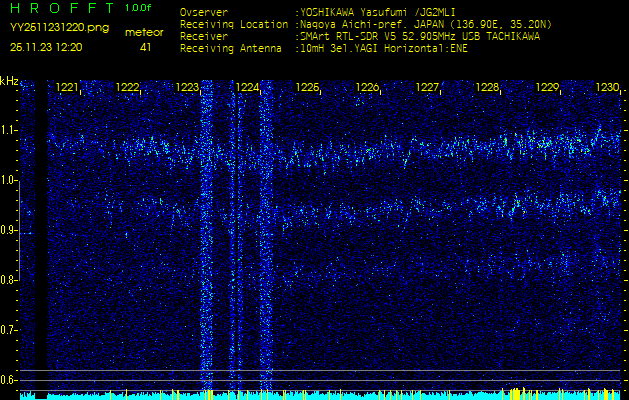Viewport: 629px width, 400px height.
Task: Click the 1221 time marker
Action: coord(68,88)
